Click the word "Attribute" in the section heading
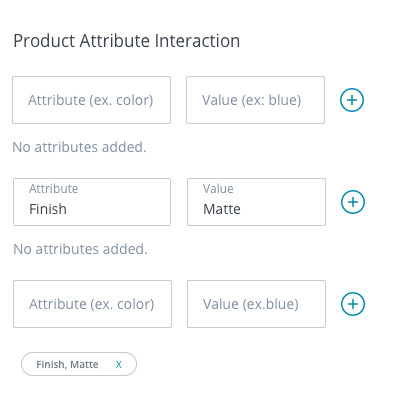 (x=115, y=41)
